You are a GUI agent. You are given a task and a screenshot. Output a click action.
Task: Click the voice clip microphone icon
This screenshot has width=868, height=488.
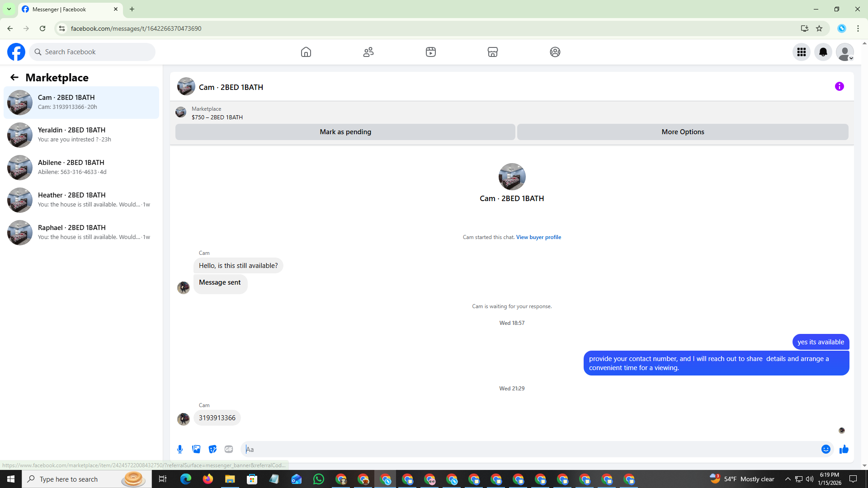pyautogui.click(x=180, y=449)
